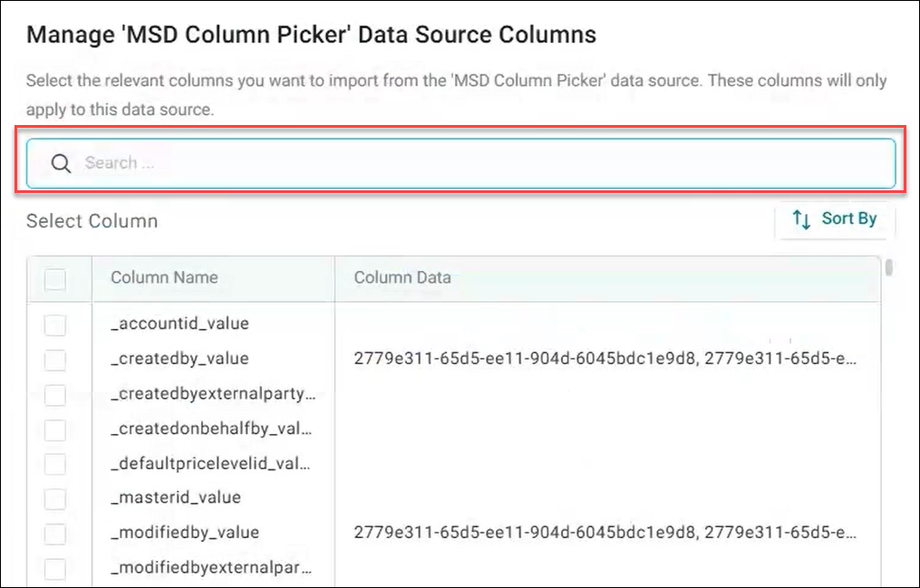This screenshot has width=920, height=588.
Task: Check the _masterid_value column checkbox
Action: point(55,498)
